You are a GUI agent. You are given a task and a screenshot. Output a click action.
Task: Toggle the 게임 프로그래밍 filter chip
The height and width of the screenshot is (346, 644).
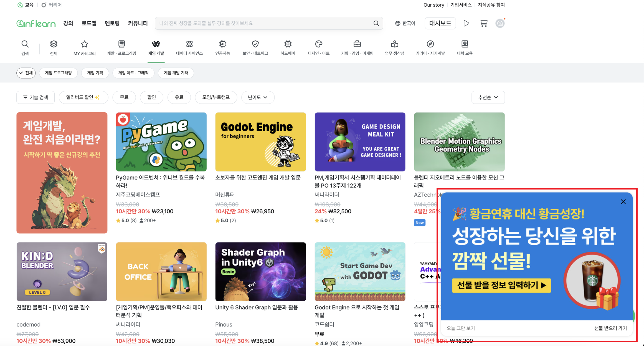click(58, 73)
